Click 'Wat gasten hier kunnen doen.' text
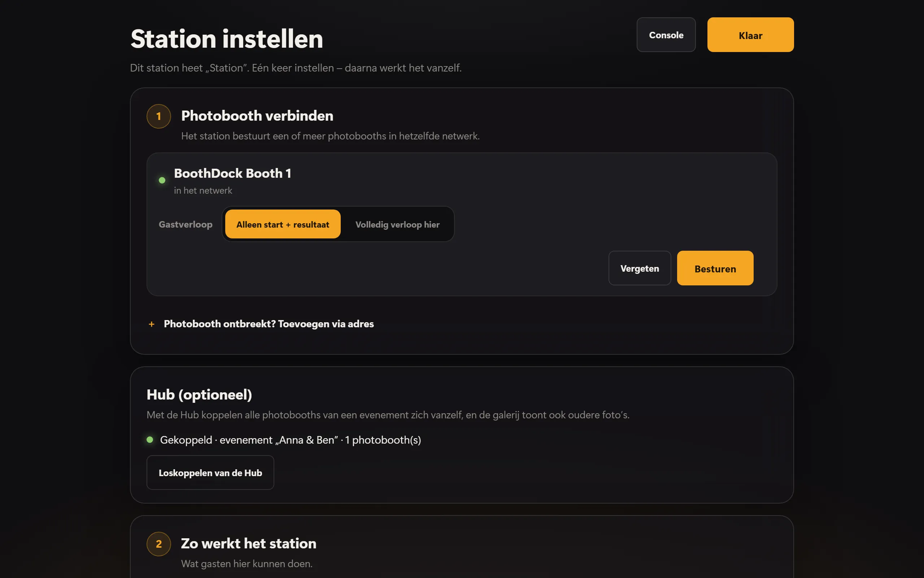Screen dimensions: 924x578 pyautogui.click(x=247, y=564)
